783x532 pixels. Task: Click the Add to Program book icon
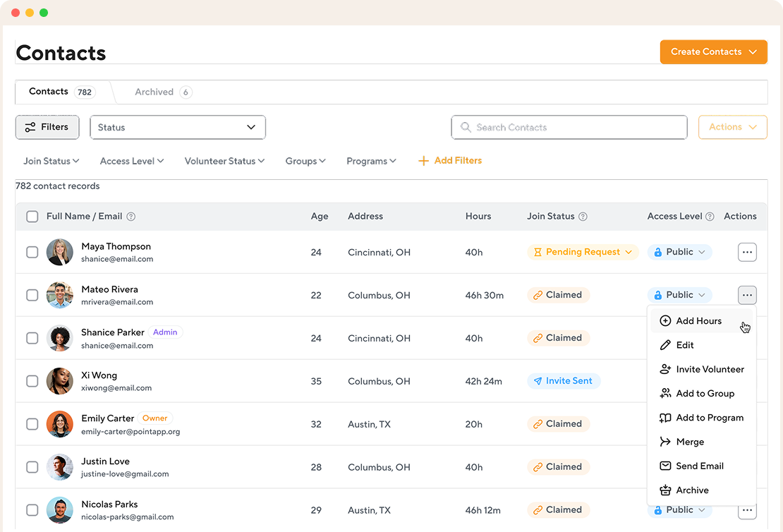click(665, 418)
